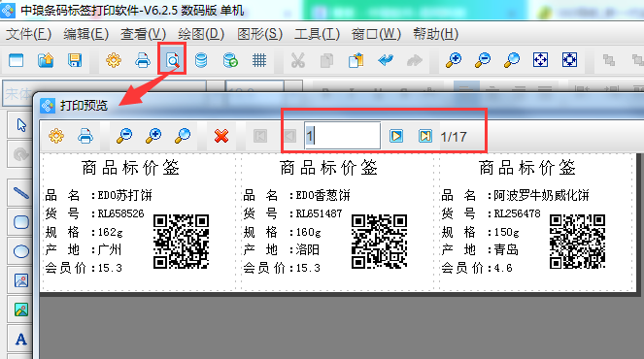644x359 pixels.
Task: Click the expand-outward arrows zoom icon
Action: [569, 60]
